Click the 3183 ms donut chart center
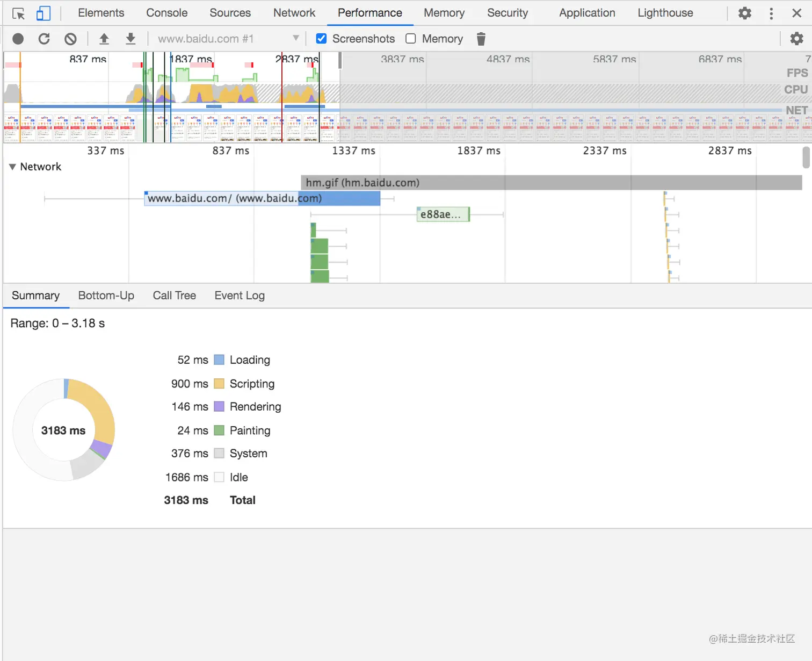Screen dimensions: 812x661 tap(63, 430)
